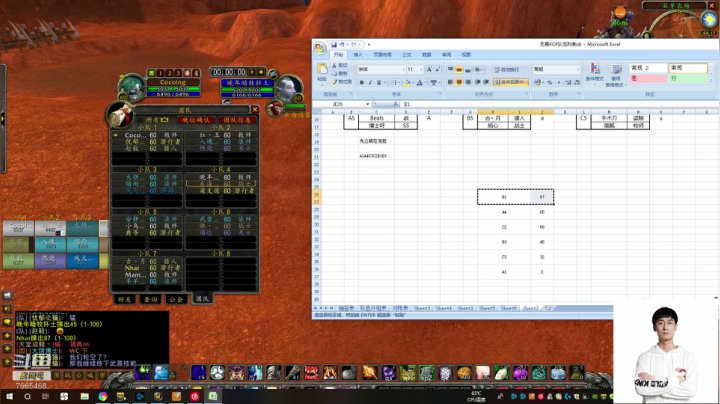Pick the fill color bucket swatch

click(407, 83)
